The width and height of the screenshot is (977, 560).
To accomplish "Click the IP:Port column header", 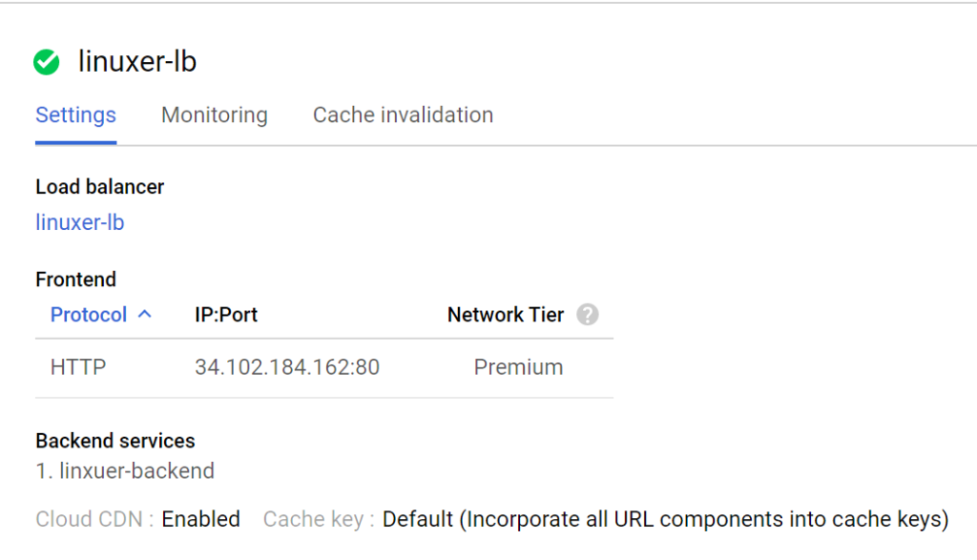I will (x=226, y=315).
